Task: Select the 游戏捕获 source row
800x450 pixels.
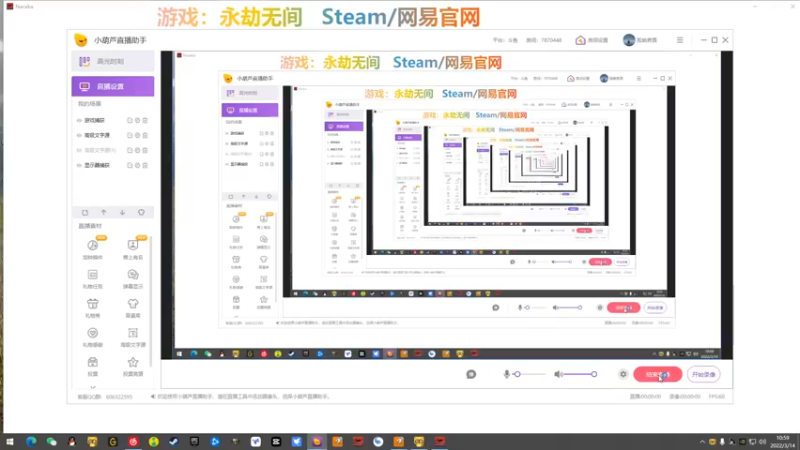Action: tap(113, 120)
